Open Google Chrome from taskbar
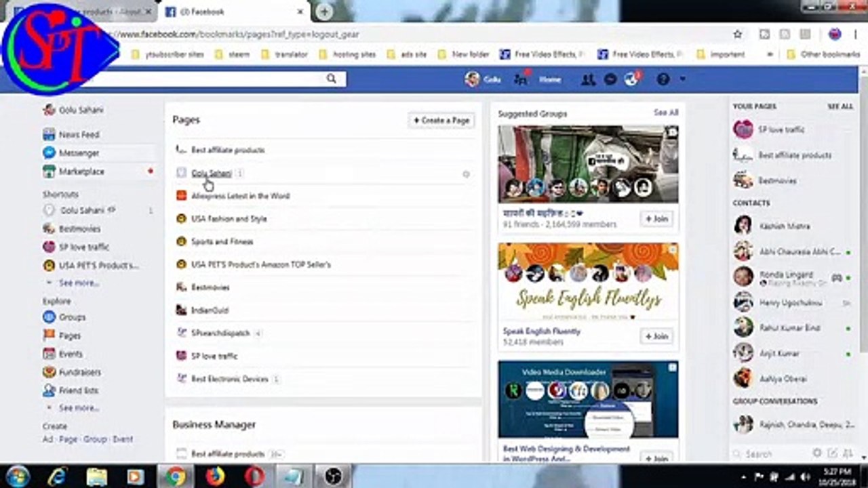This screenshot has width=868, height=488. [176, 476]
